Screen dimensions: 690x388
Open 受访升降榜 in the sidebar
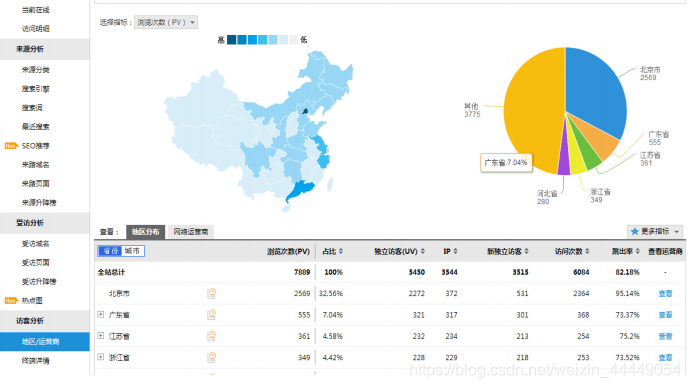(39, 282)
